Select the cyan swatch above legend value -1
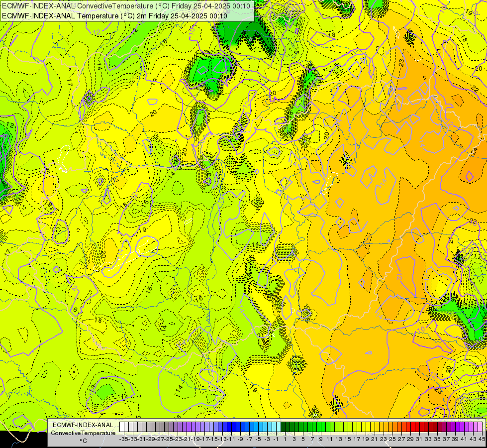 point(274,427)
